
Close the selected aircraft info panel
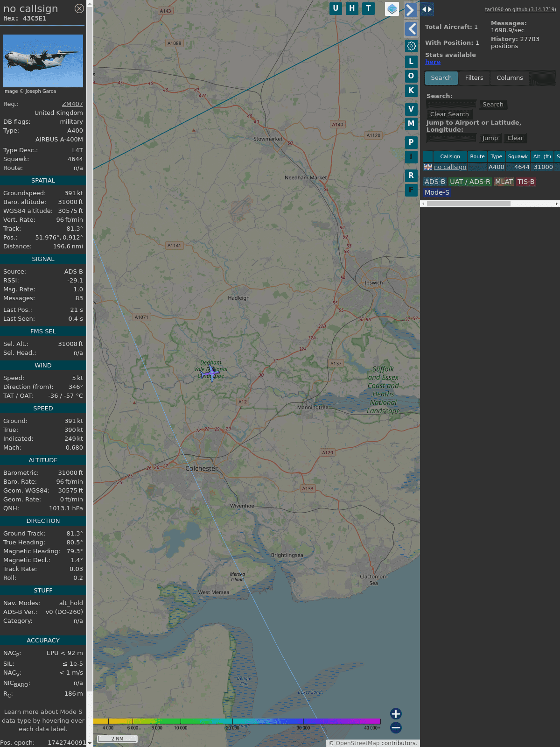tap(79, 8)
